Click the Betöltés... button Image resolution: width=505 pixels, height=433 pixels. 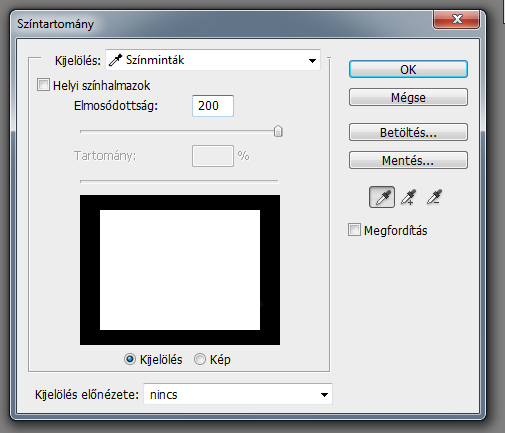[408, 132]
